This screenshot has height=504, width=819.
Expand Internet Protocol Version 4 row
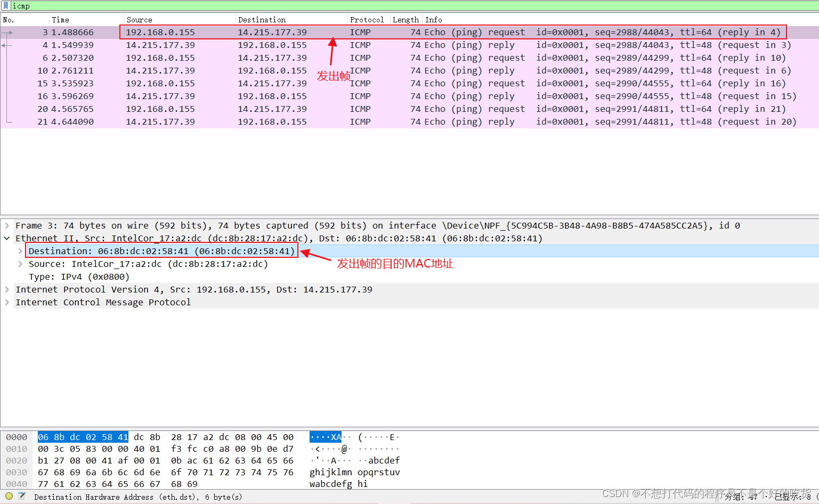(7, 289)
